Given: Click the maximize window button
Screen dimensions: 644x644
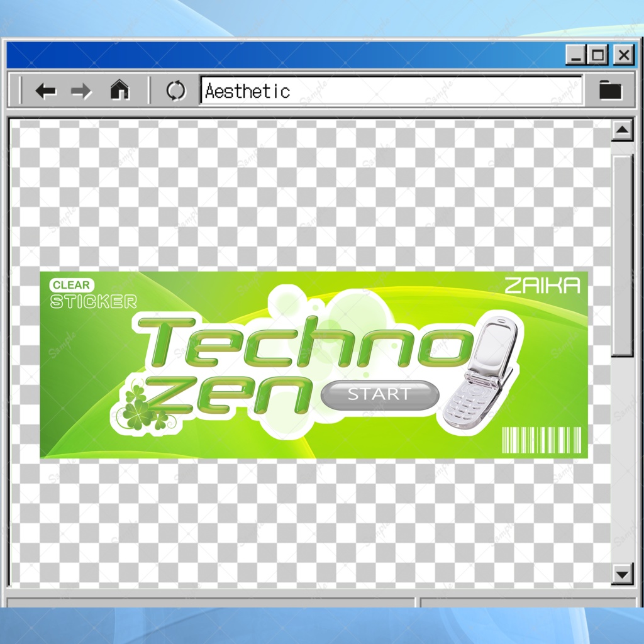Looking at the screenshot, I should (599, 55).
